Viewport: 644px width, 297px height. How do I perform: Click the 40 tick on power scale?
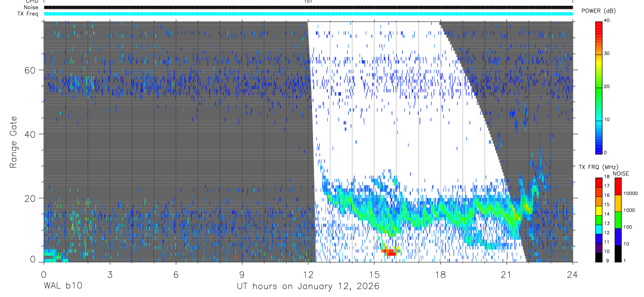pyautogui.click(x=606, y=20)
